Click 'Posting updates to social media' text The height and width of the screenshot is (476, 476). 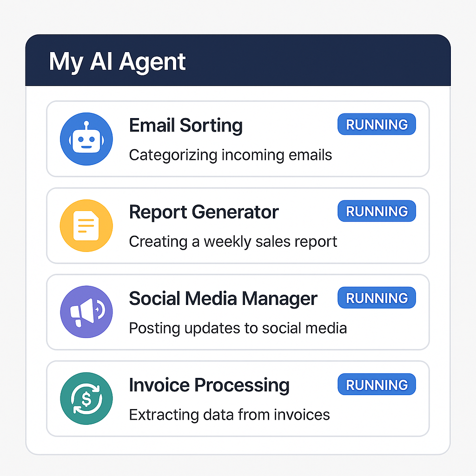[x=238, y=329]
